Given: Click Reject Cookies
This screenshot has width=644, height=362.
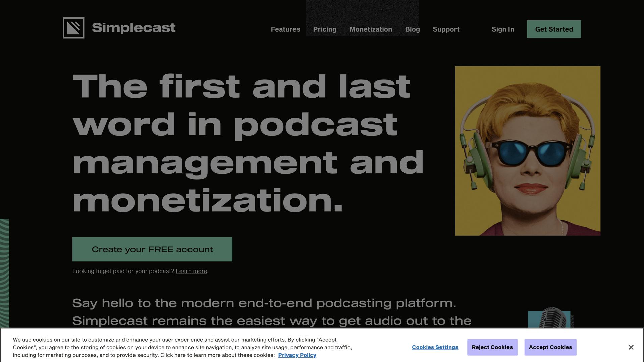Looking at the screenshot, I should point(492,347).
